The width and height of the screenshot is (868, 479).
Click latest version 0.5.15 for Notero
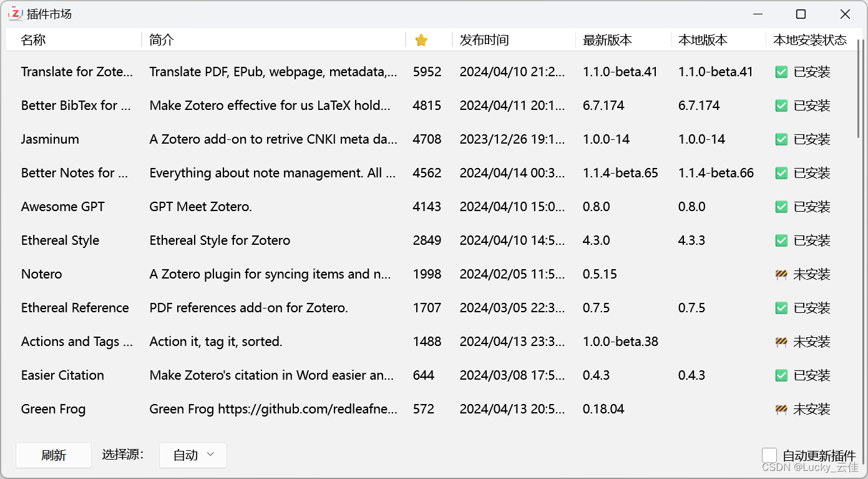pos(600,274)
